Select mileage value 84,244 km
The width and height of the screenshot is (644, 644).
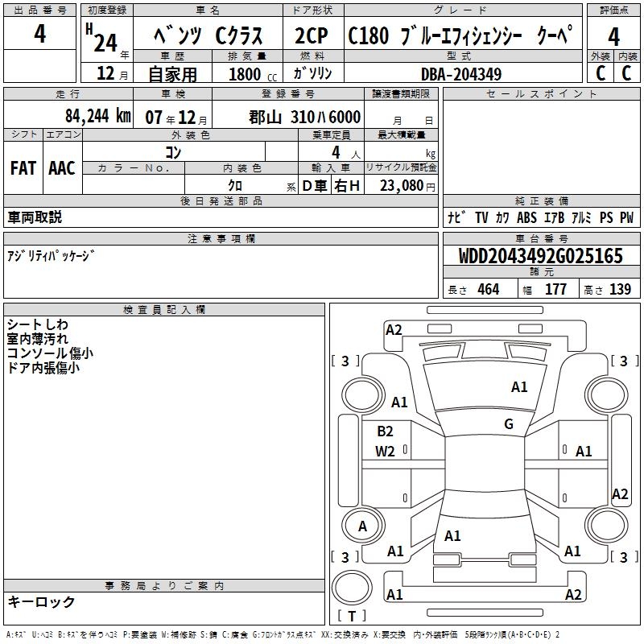[98, 116]
